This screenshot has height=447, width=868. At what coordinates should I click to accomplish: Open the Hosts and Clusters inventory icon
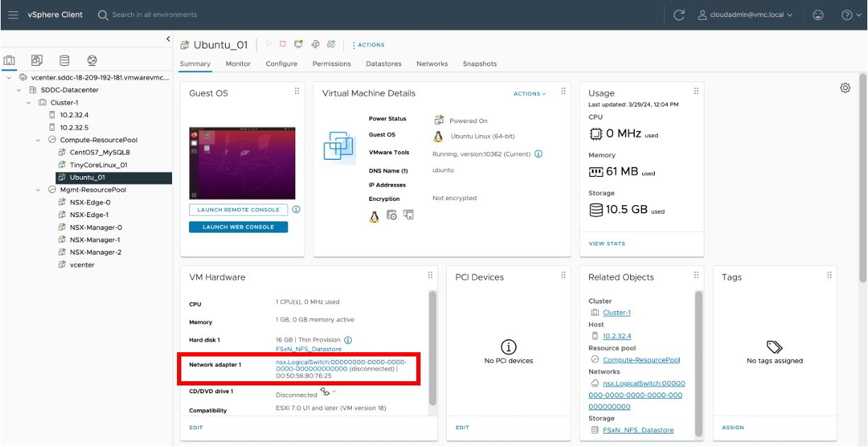pos(10,60)
